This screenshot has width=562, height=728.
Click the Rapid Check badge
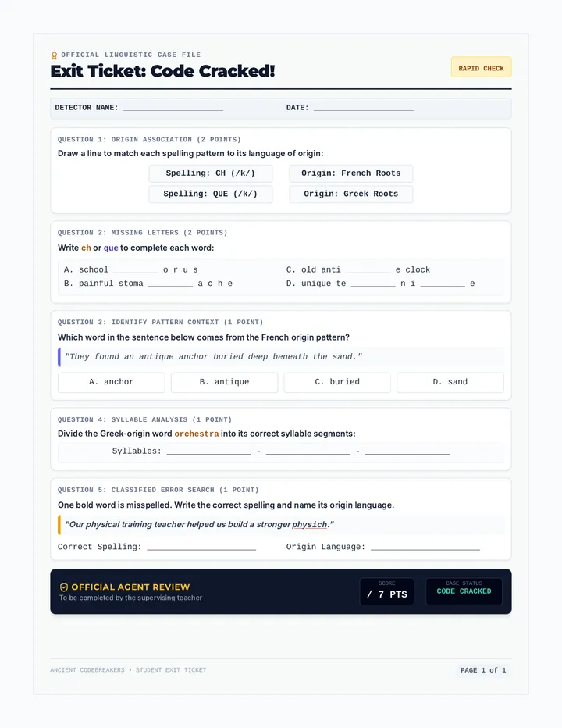482,67
